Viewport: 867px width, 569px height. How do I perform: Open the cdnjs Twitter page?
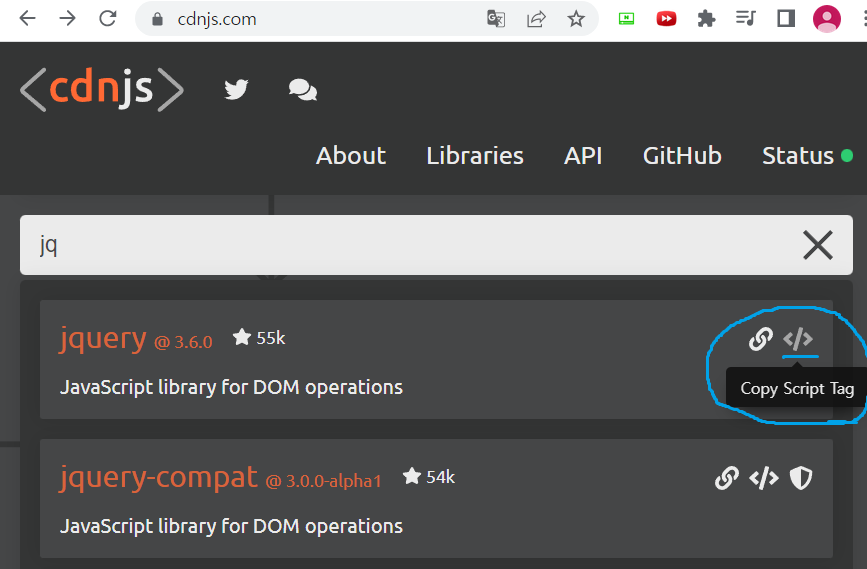(x=236, y=90)
